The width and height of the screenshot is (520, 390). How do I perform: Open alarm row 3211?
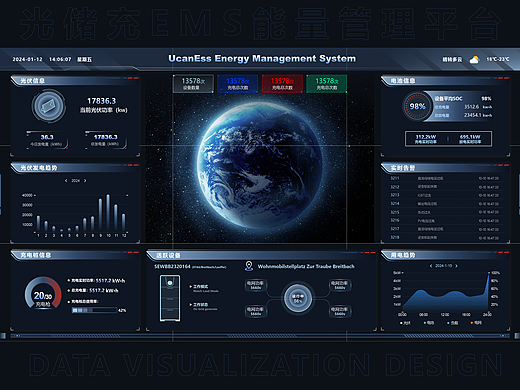click(x=445, y=178)
